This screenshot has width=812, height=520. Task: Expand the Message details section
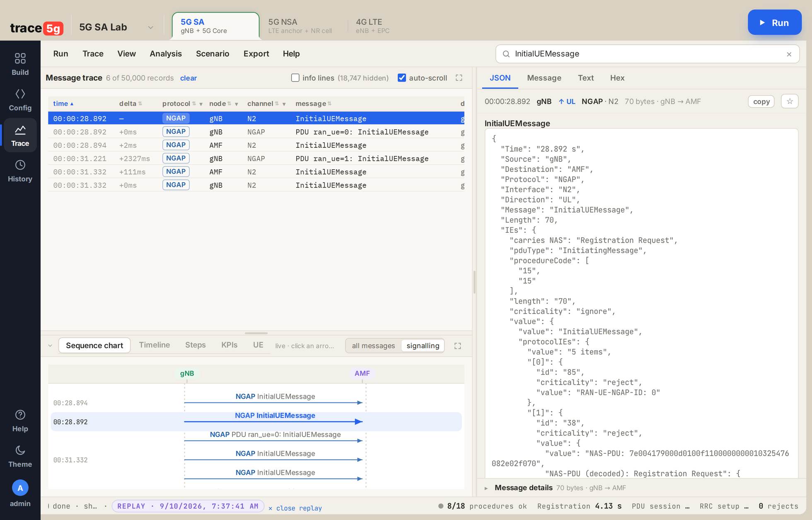486,488
